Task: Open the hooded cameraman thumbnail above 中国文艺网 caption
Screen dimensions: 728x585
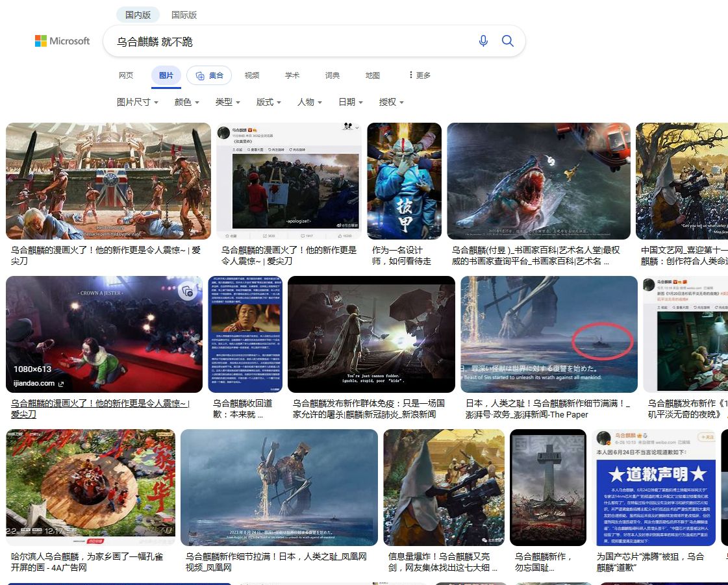Action: pos(682,181)
